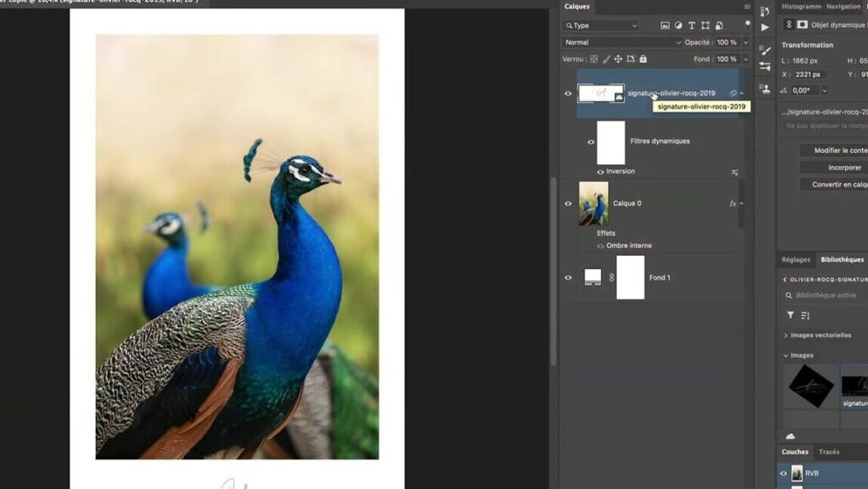The image size is (868, 489).
Task: Select the Fond 1 layer mask thumbnail
Action: click(x=631, y=278)
